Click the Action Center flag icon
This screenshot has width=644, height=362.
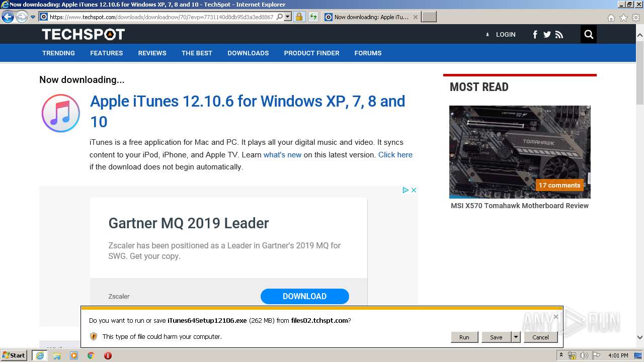coord(596,355)
